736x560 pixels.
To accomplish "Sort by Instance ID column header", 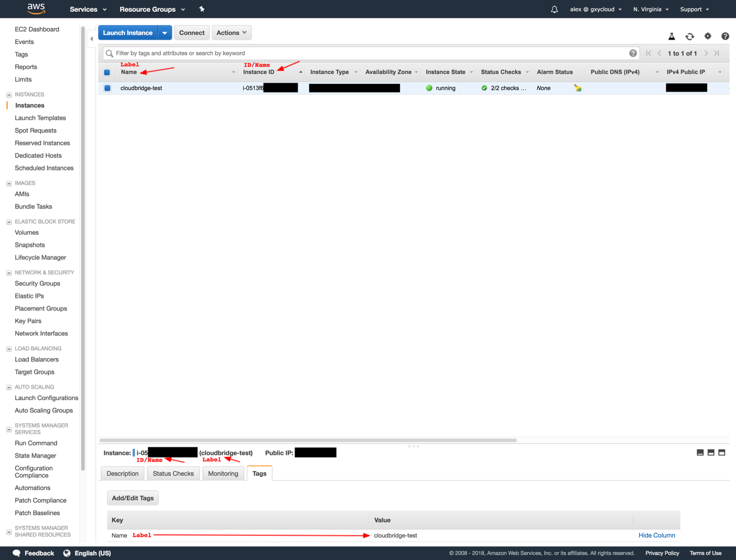I will (259, 72).
